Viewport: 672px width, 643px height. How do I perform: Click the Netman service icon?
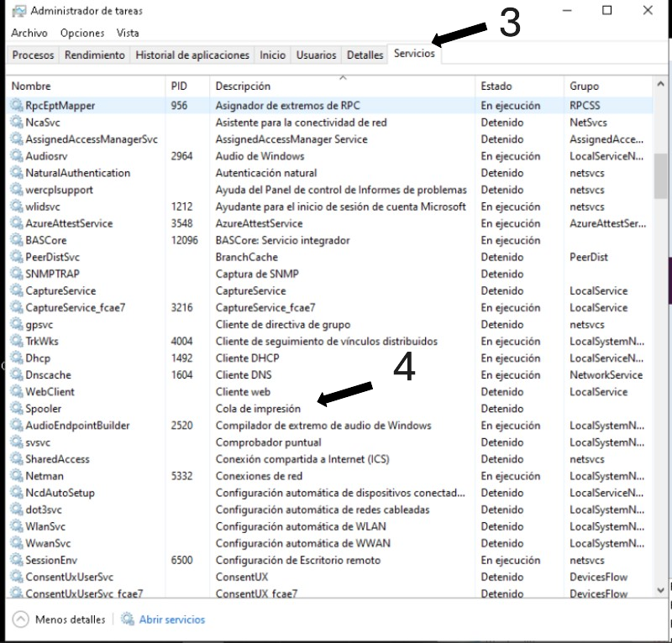(x=16, y=476)
